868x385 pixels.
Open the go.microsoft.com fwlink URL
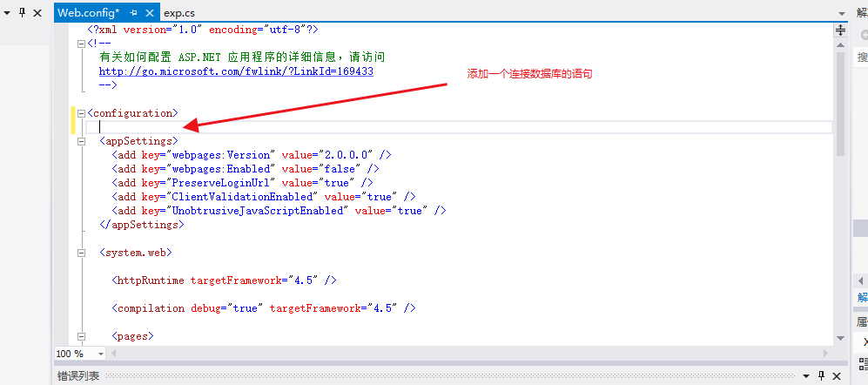click(x=236, y=71)
